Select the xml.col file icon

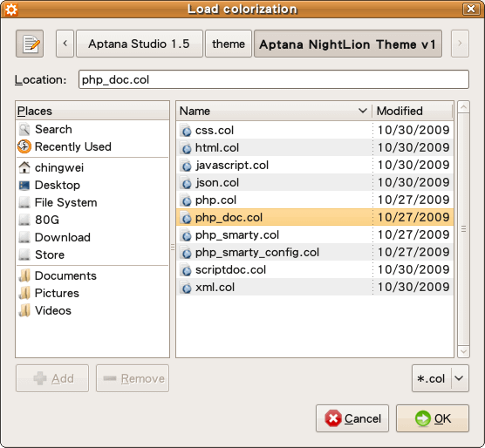pyautogui.click(x=186, y=288)
